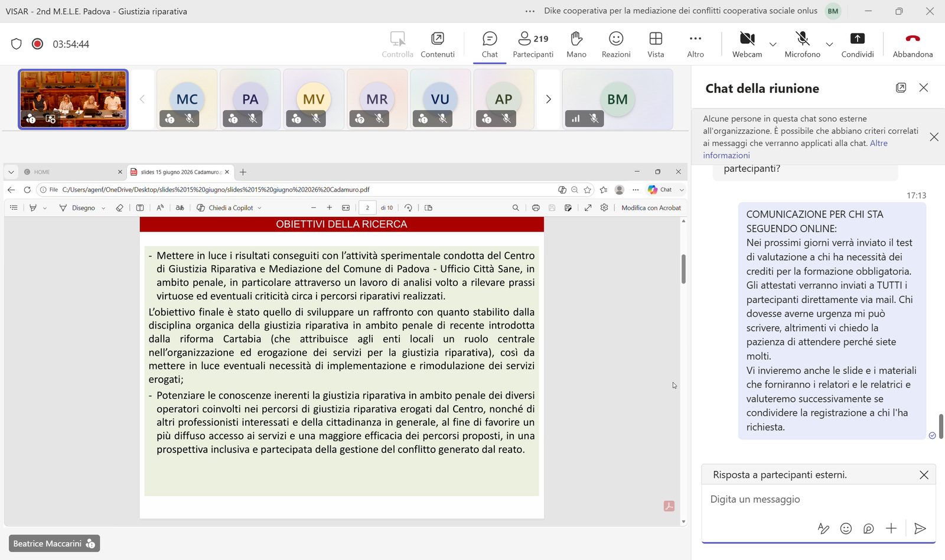Click the Digita un messaggio field
945x560 pixels.
pos(819,500)
